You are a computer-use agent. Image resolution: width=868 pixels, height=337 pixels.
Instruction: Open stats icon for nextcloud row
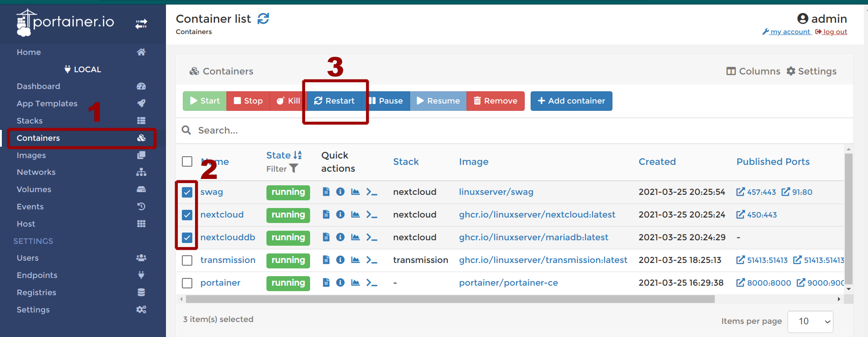(x=356, y=214)
